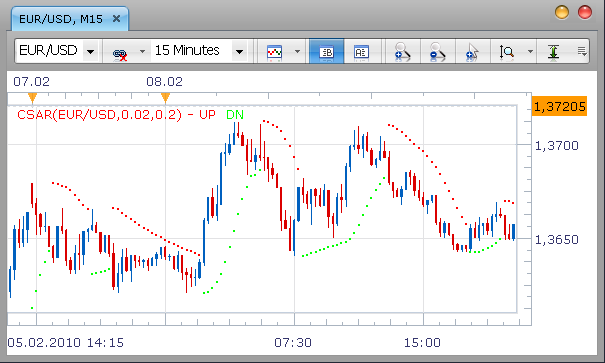Click the fit-to-vertical-scale icon
Viewport: 605px width, 363px height.
pos(554,52)
